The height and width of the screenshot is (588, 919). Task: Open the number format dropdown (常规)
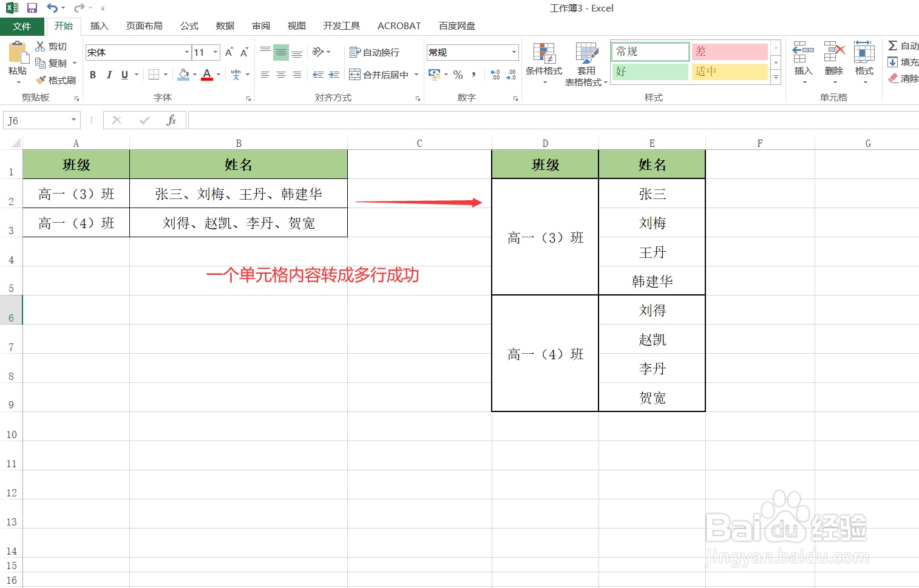(x=514, y=52)
